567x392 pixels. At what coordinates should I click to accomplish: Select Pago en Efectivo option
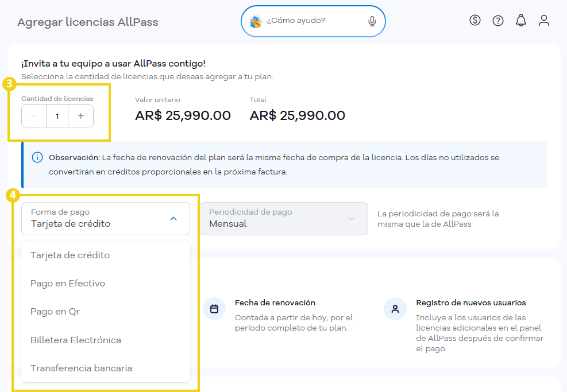click(106, 284)
